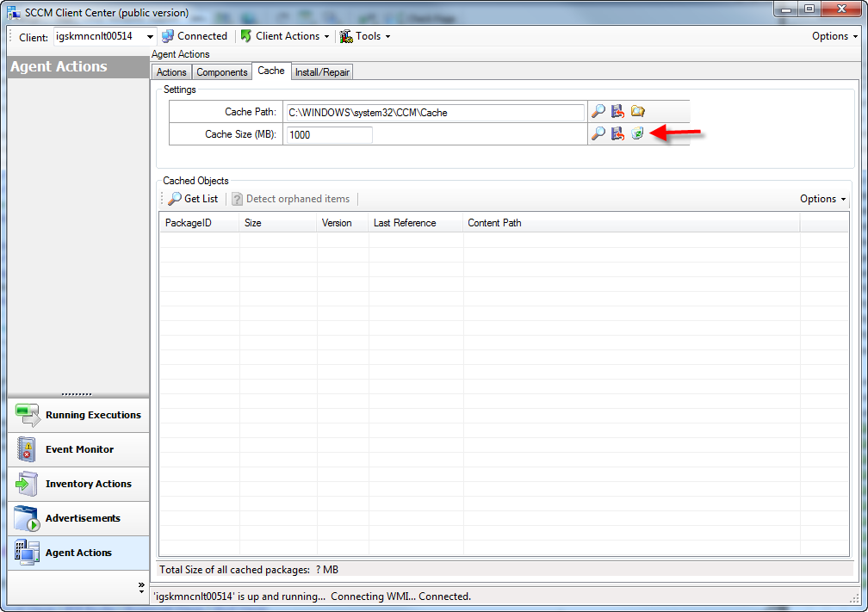Viewport: 868px width, 612px height.
Task: Click the Get List magnifier icon
Action: tap(175, 199)
